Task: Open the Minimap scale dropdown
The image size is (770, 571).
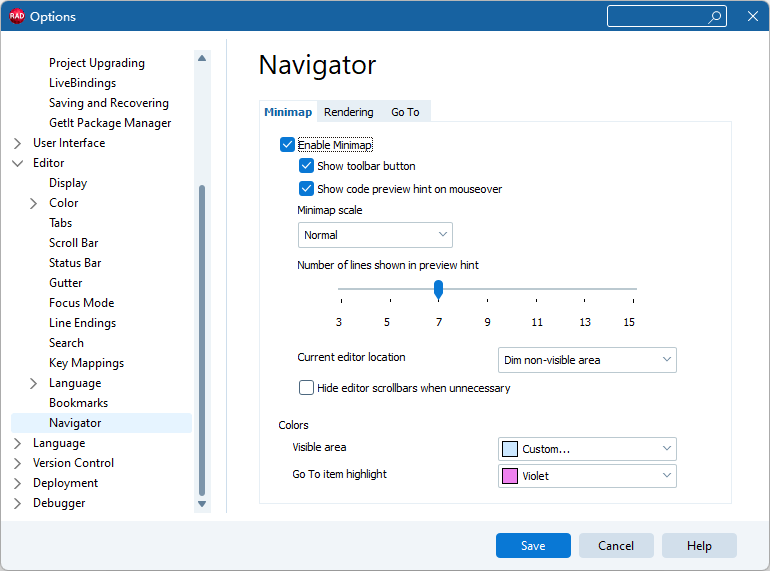Action: 375,235
